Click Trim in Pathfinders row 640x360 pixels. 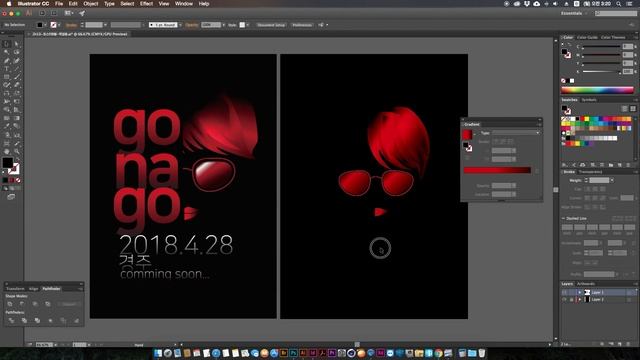[24, 320]
